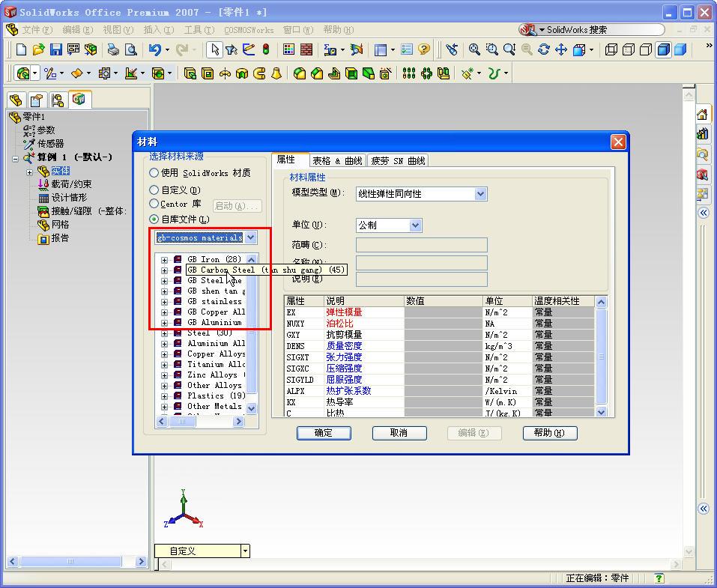This screenshot has width=717, height=588.
Task: Click the 弹性模量 row in properties table
Action: [439, 312]
